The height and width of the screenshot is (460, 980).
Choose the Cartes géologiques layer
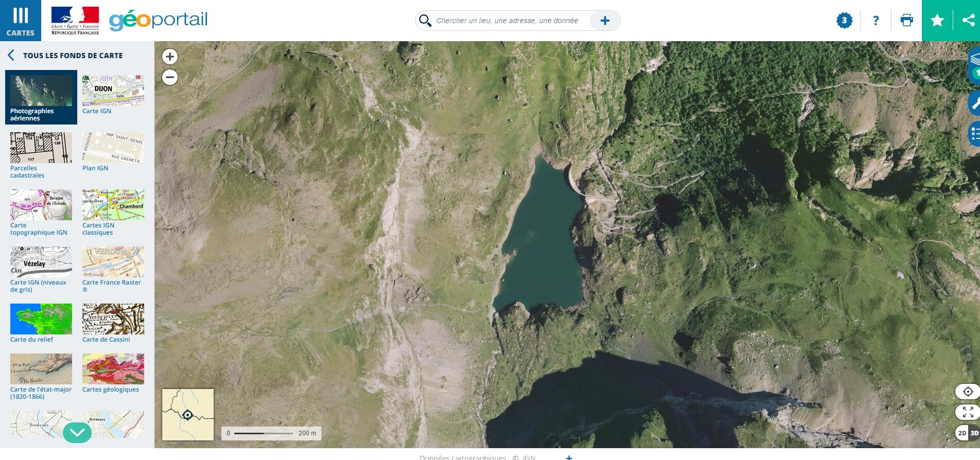point(113,373)
